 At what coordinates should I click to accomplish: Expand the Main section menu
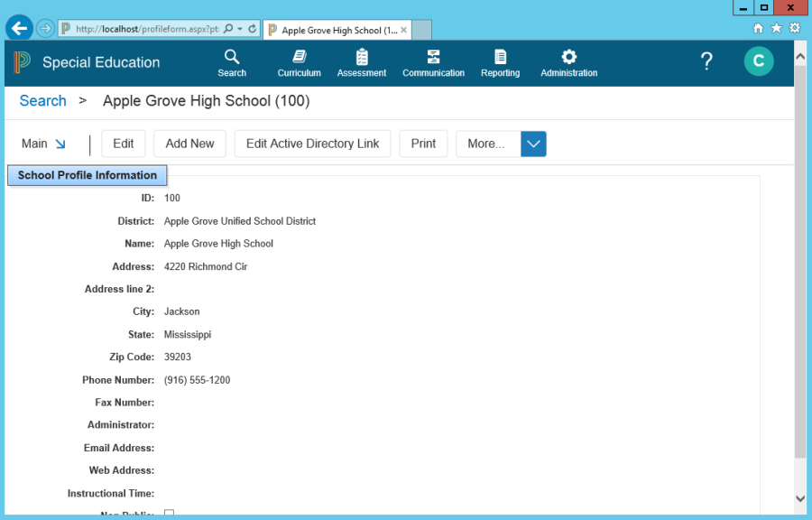[x=43, y=144]
